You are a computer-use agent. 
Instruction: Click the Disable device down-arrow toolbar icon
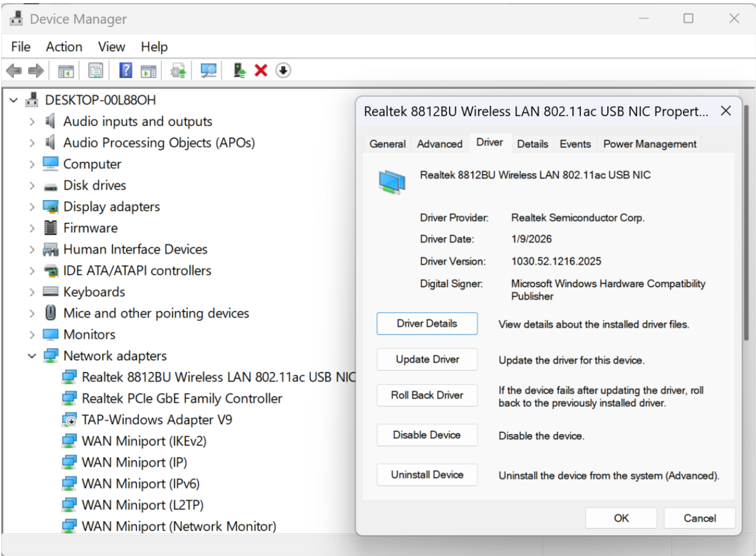pos(283,71)
